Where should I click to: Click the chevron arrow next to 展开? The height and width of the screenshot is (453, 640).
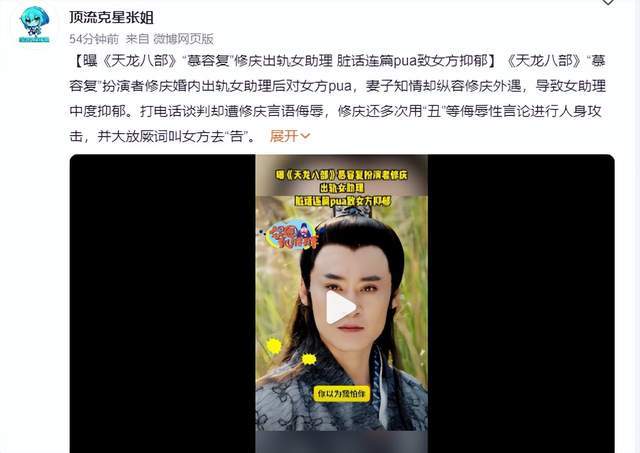click(x=305, y=136)
